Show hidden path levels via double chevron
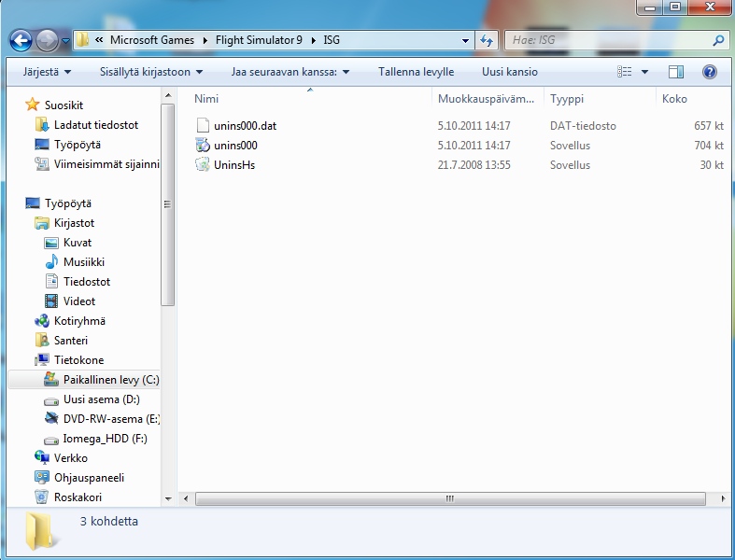735x560 pixels. click(99, 40)
